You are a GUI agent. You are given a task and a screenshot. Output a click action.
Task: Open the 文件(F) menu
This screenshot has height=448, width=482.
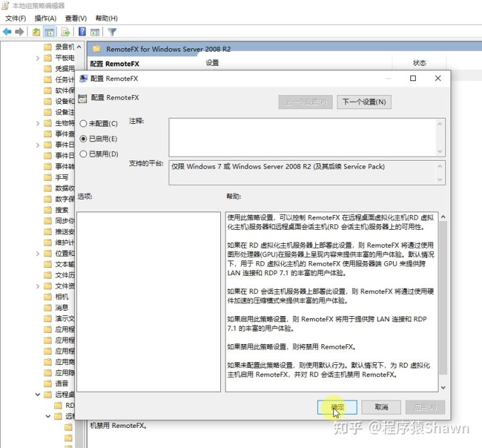[15, 19]
